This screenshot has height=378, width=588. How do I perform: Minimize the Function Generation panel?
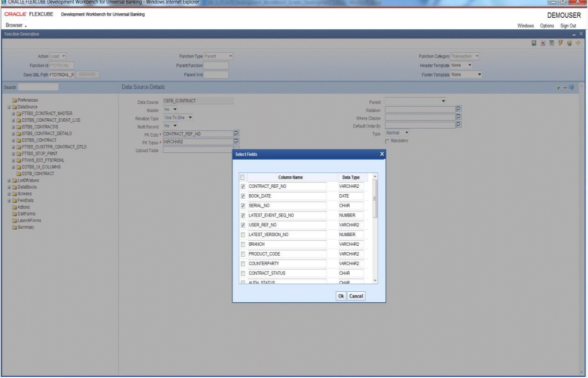pyautogui.click(x=574, y=34)
